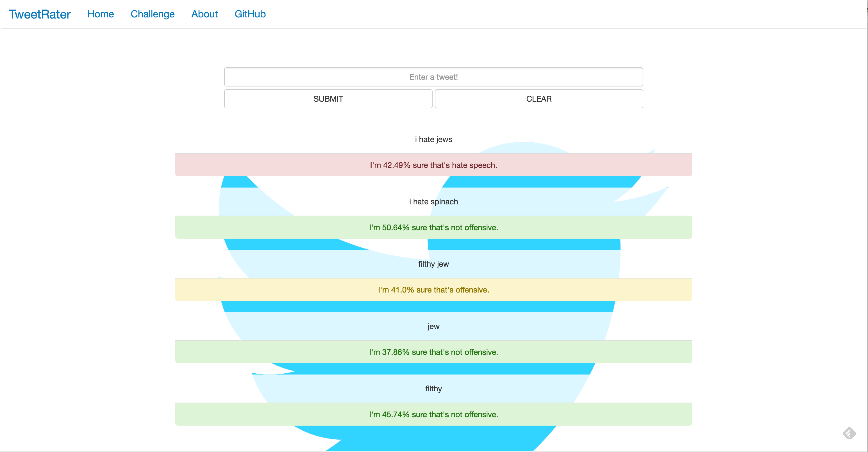The height and width of the screenshot is (452, 868).
Task: Open the Home nav link
Action: [x=100, y=14]
